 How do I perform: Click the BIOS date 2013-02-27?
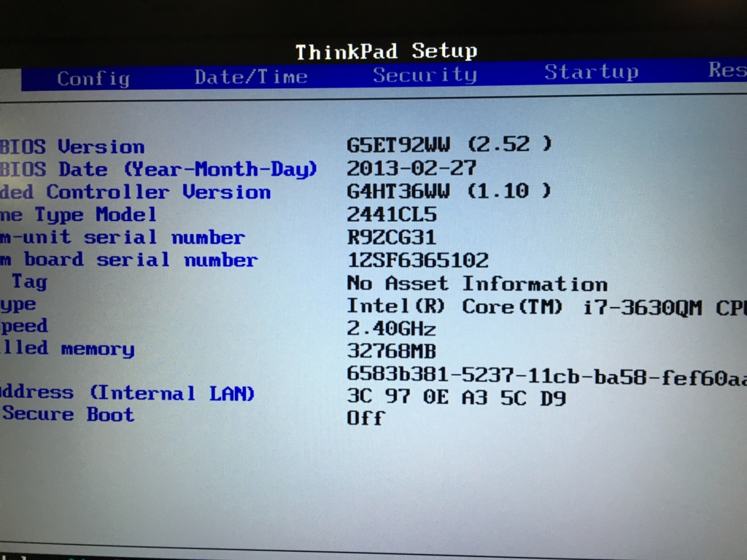411,168
